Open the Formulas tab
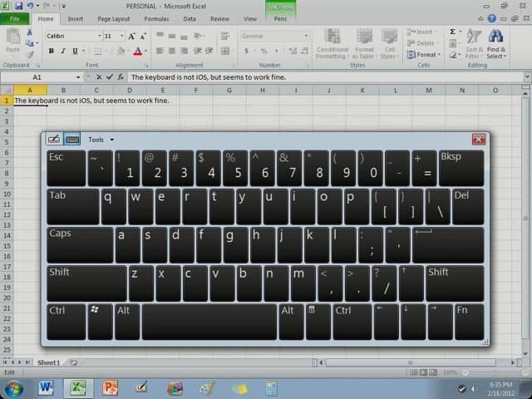Viewport: 532px width, 399px height. click(156, 19)
